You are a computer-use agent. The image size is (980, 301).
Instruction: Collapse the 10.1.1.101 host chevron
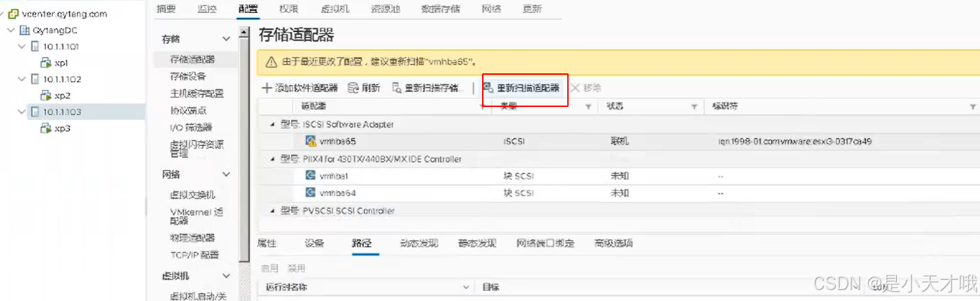pyautogui.click(x=23, y=47)
